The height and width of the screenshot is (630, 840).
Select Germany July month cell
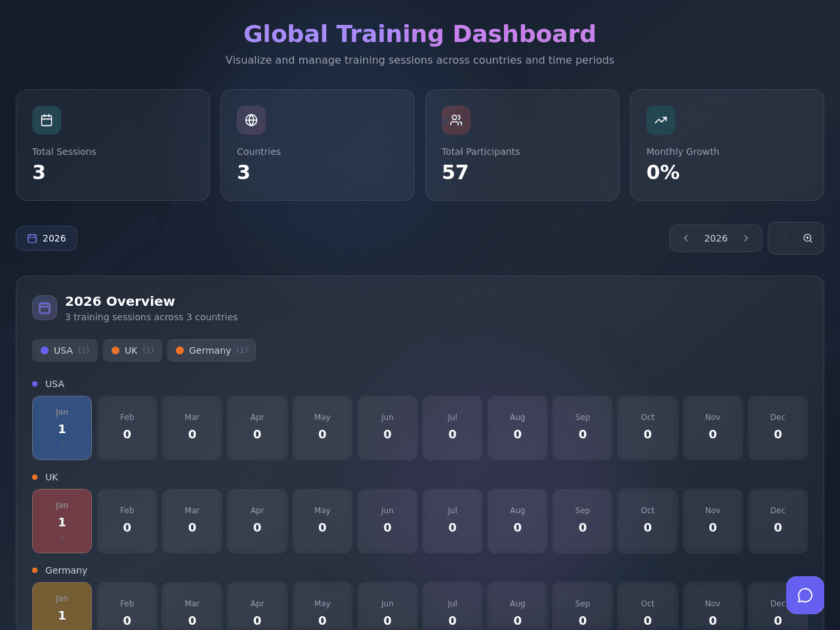452,606
